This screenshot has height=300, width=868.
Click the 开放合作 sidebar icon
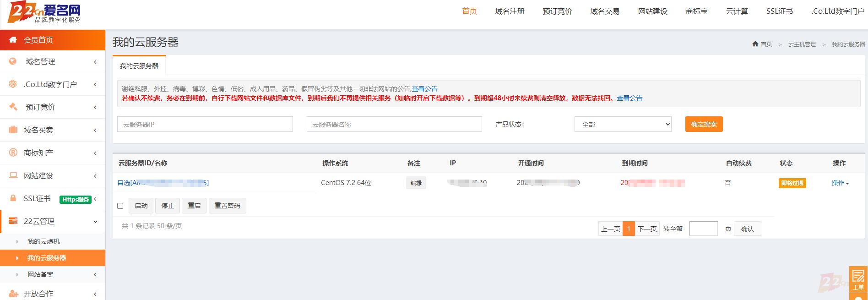[14, 294]
